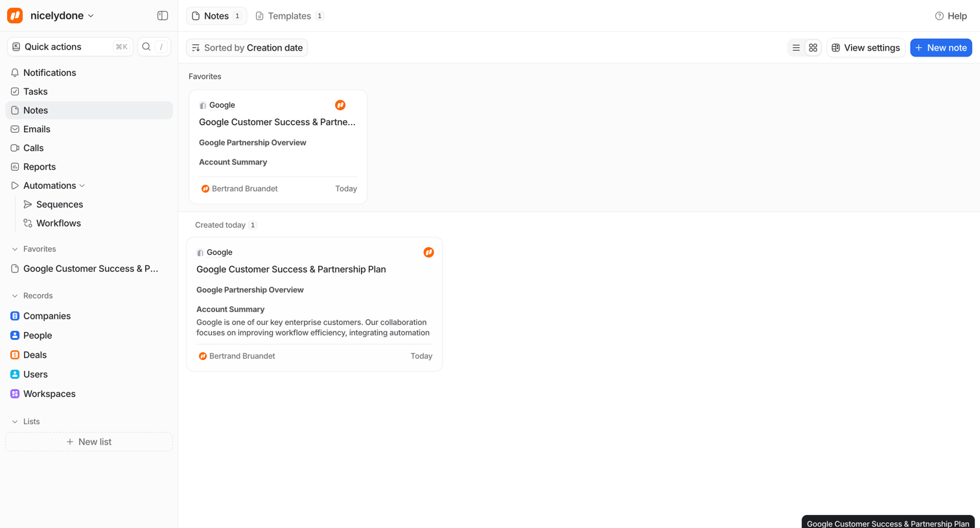Switch to grid card view layout
The height and width of the screenshot is (528, 980).
point(813,48)
